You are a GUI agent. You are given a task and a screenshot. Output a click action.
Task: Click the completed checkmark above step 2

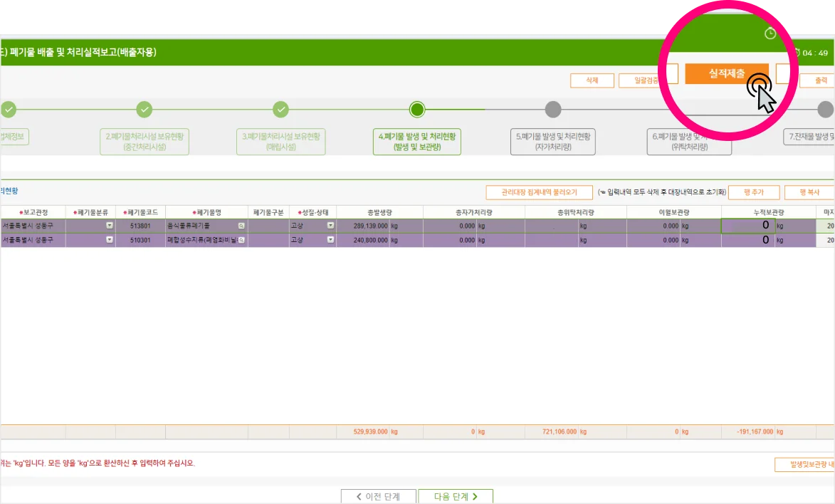[x=145, y=110]
